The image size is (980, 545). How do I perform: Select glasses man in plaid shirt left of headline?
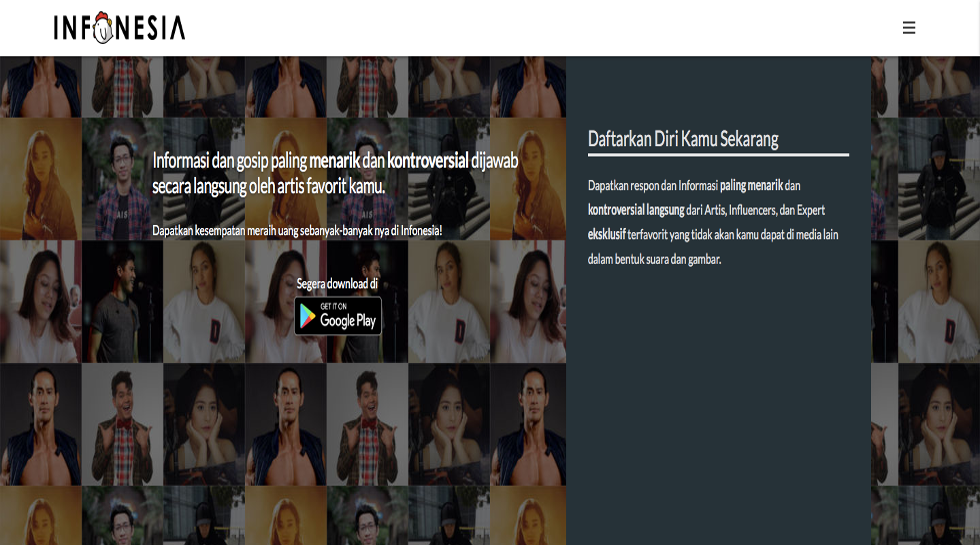coord(122,180)
